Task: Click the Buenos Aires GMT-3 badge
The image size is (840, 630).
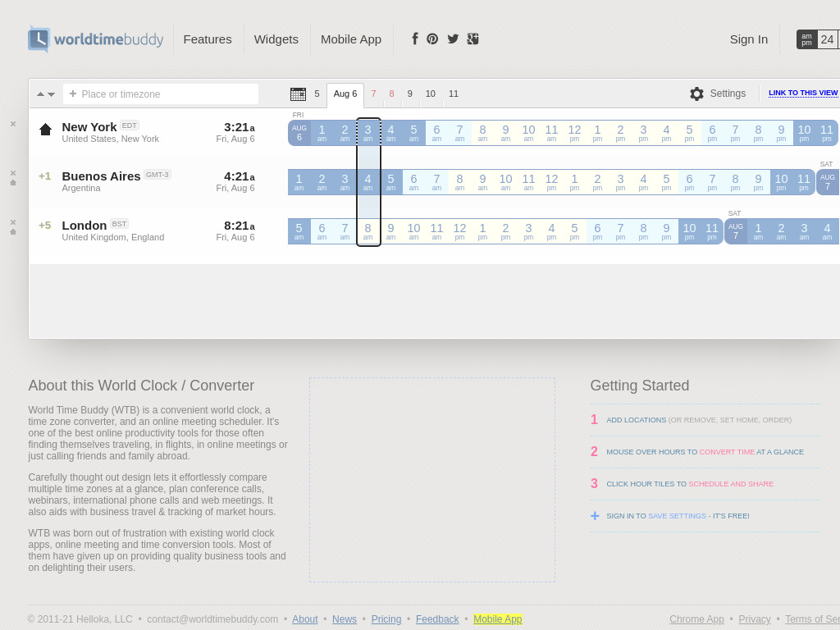Action: pyautogui.click(x=157, y=175)
